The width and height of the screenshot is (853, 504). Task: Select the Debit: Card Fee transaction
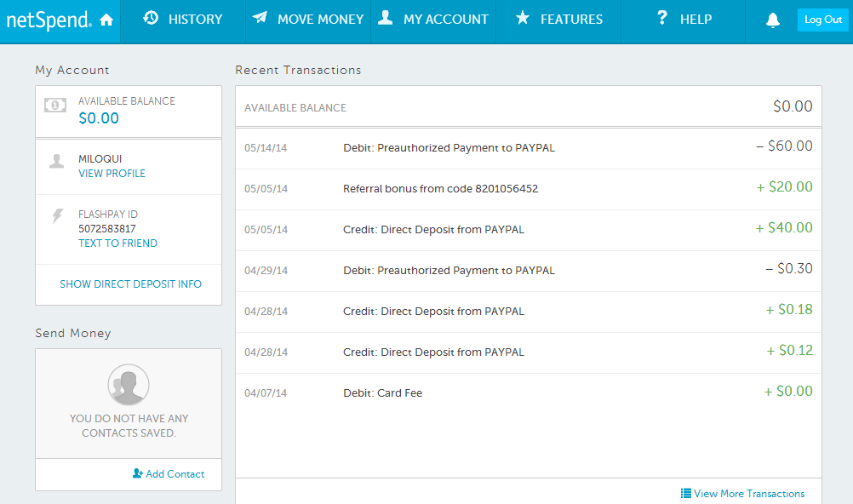point(528,393)
